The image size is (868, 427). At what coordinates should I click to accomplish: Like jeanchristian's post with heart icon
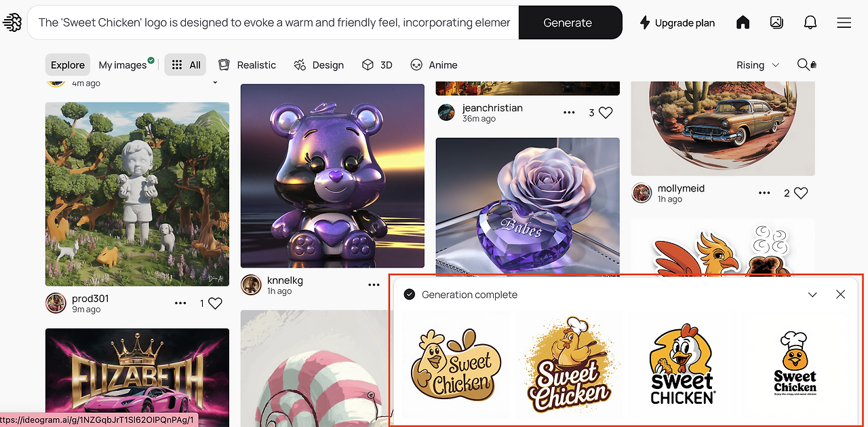click(606, 113)
